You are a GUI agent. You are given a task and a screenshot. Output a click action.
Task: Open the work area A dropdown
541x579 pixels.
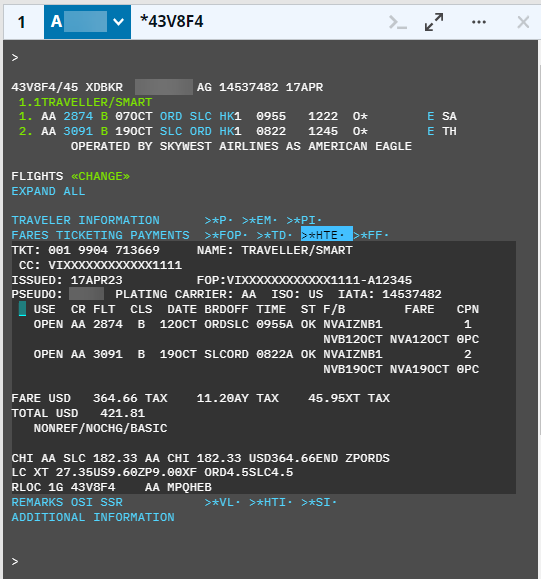(87, 22)
